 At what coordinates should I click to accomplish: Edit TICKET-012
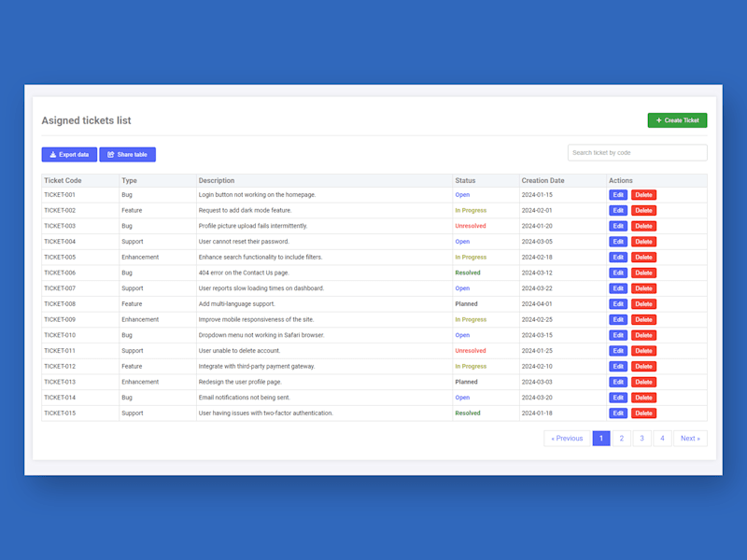[618, 367]
